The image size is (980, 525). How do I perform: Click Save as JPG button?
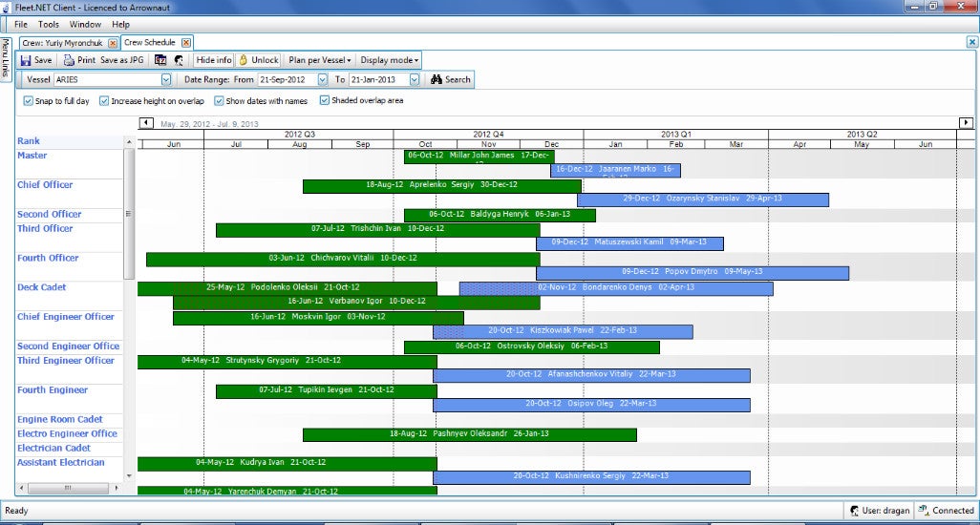point(123,60)
